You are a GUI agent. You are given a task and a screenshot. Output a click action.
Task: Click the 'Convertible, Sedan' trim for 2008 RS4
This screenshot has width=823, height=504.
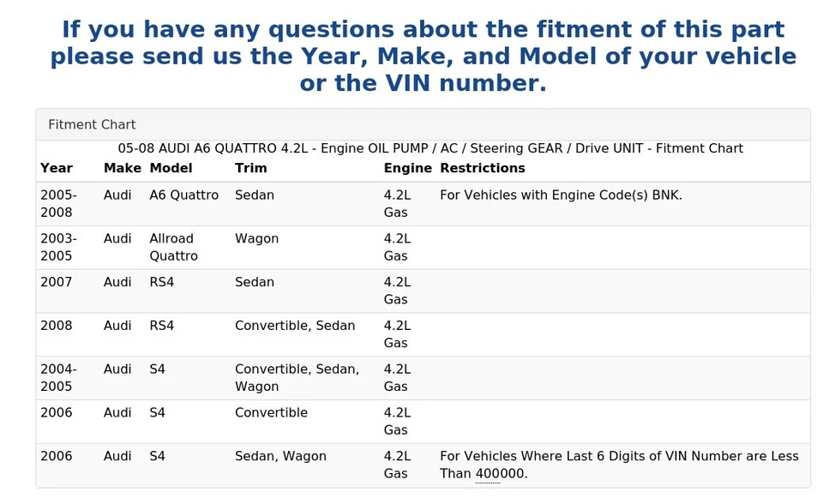(x=295, y=326)
